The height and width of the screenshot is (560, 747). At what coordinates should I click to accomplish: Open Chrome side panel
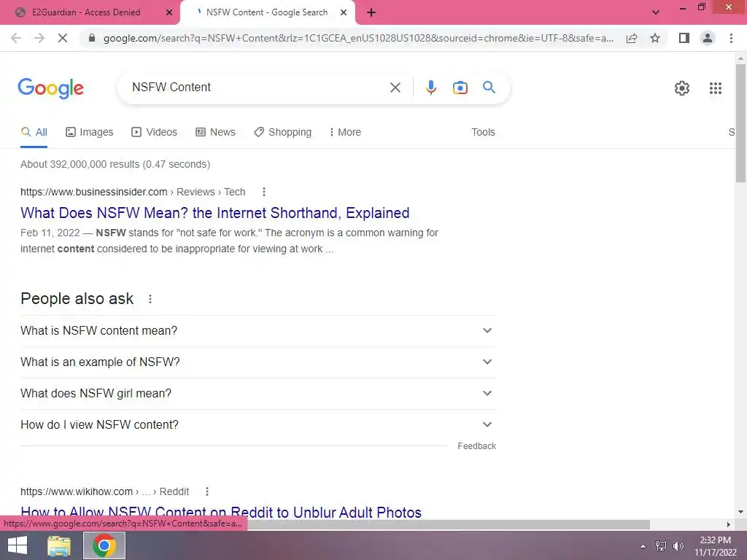pyautogui.click(x=684, y=38)
